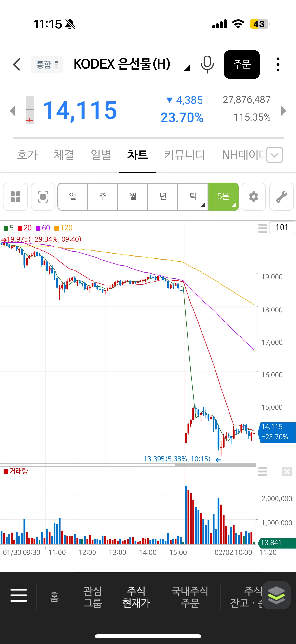
Task: Tap the microphone voice search icon
Action: pyautogui.click(x=207, y=65)
